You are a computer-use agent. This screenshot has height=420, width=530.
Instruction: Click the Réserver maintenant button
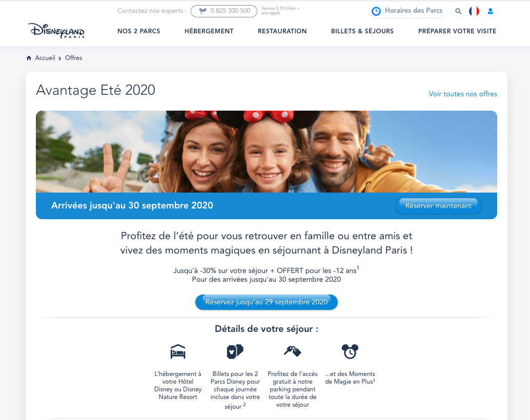(438, 206)
